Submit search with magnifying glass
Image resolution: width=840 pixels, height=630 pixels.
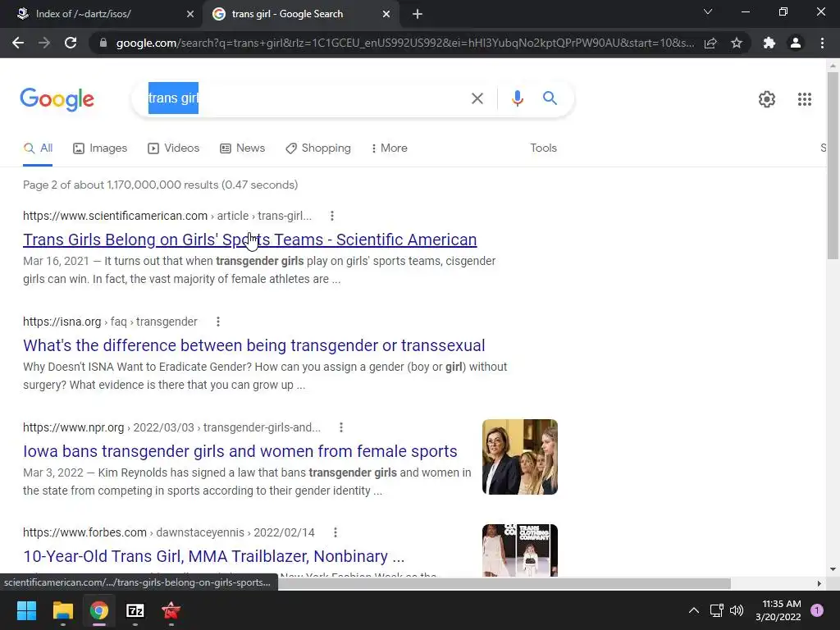pyautogui.click(x=550, y=98)
